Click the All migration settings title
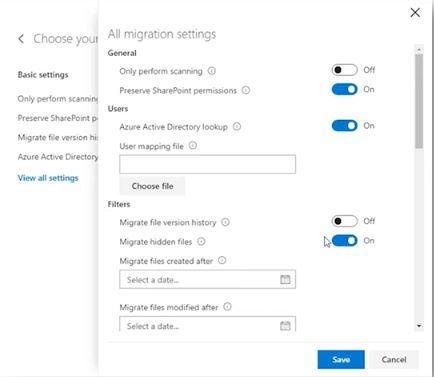Viewport: 434px width, 377px height. click(162, 34)
